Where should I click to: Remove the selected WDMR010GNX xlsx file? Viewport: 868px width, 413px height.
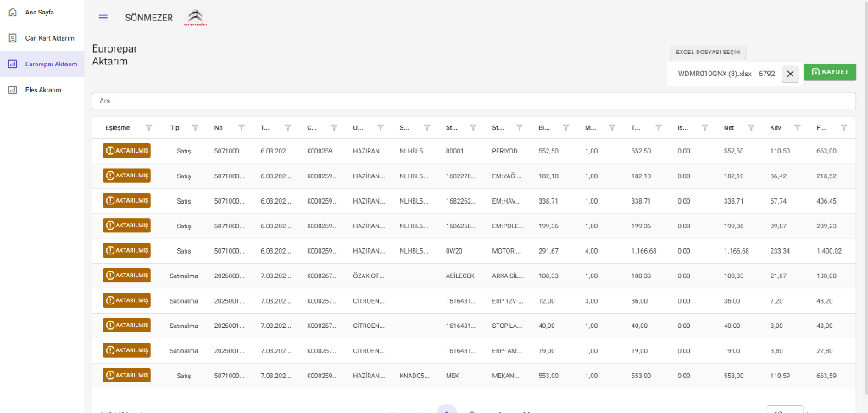790,74
